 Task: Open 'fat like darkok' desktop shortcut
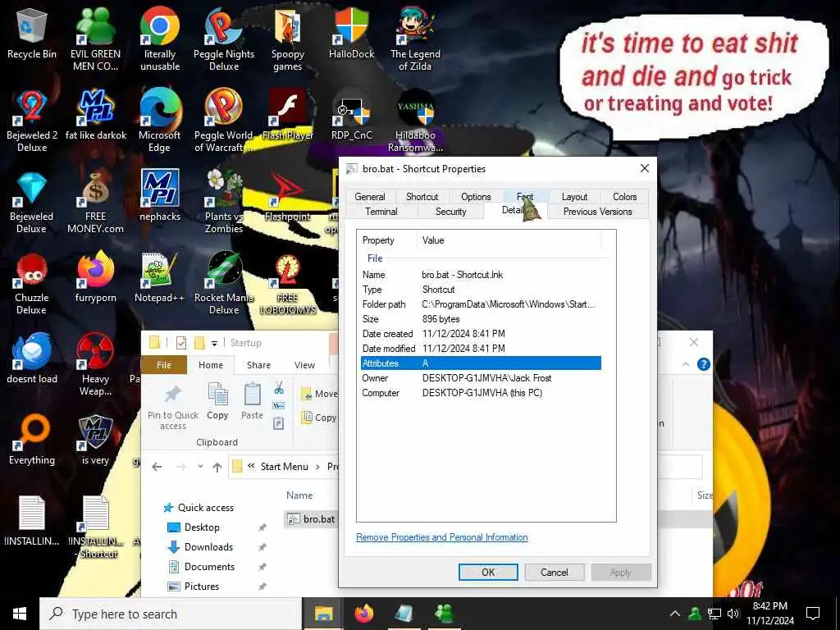coord(95,115)
